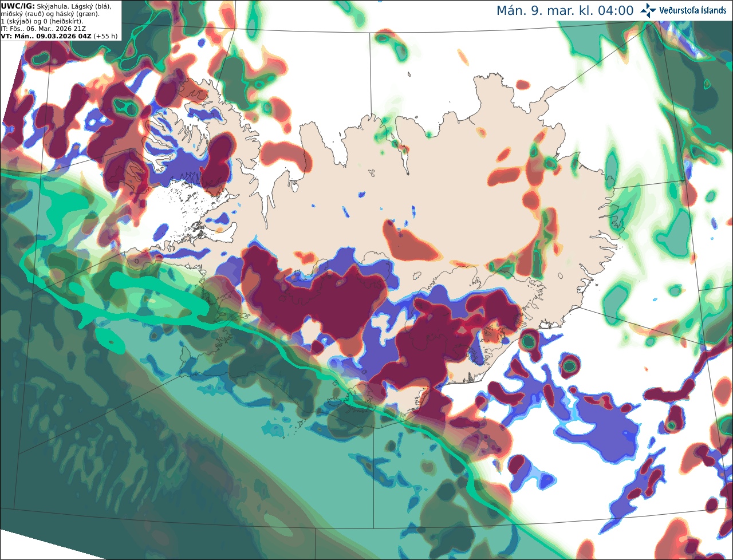
Task: Click the 'IT: Fös.. 06. Mar.. 2026 21Z' line
Action: (x=43, y=29)
